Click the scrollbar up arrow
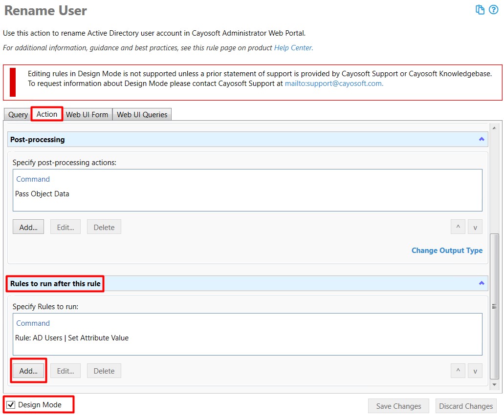Screen dimensions: 504x420 (x=494, y=128)
